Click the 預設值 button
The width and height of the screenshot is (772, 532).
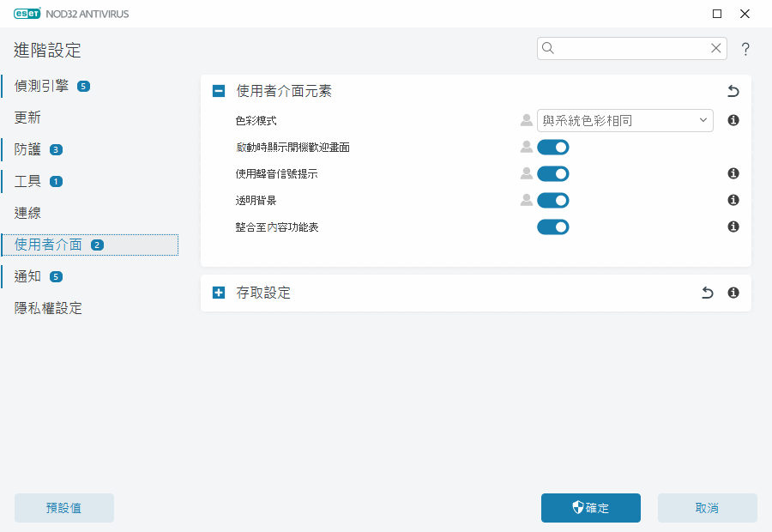[63, 508]
